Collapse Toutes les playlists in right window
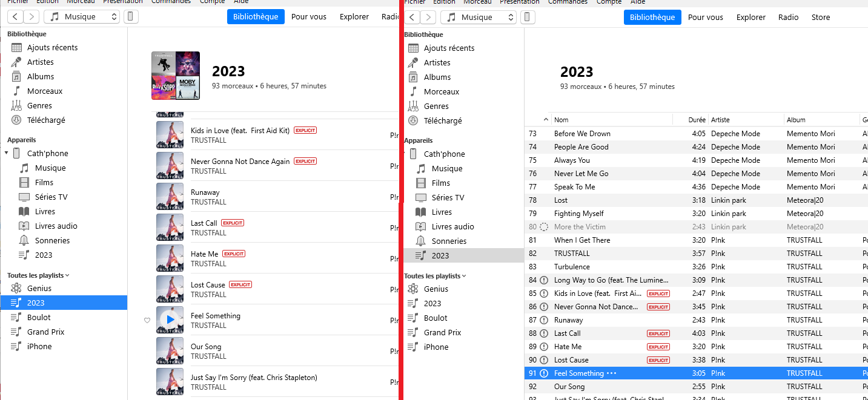Image resolution: width=868 pixels, height=400 pixels. click(464, 276)
